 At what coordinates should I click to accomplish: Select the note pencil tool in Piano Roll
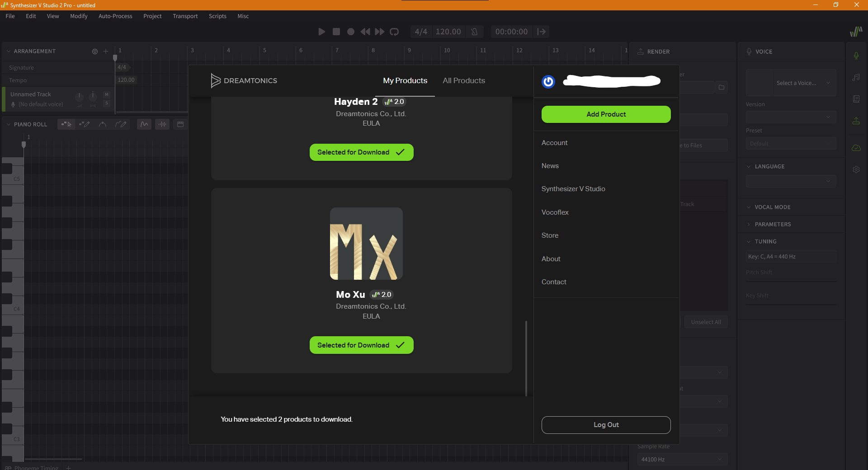(x=85, y=124)
